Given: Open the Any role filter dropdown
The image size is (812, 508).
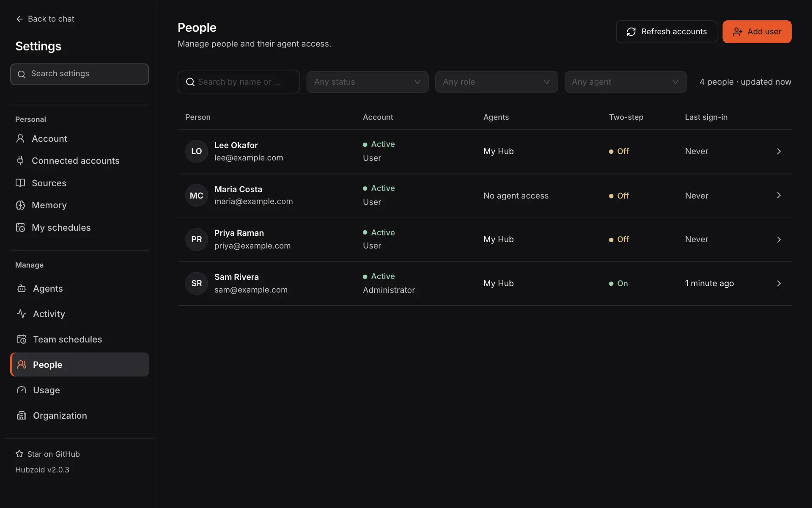Looking at the screenshot, I should click(497, 82).
